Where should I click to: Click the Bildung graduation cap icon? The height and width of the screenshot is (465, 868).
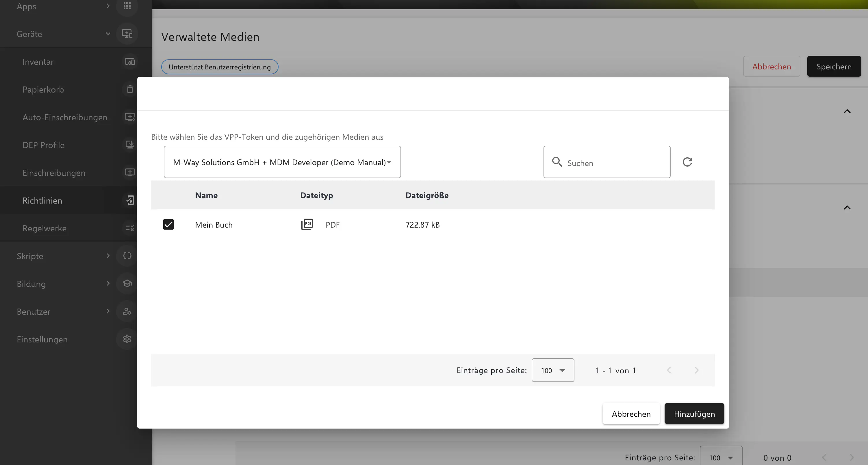pyautogui.click(x=127, y=284)
